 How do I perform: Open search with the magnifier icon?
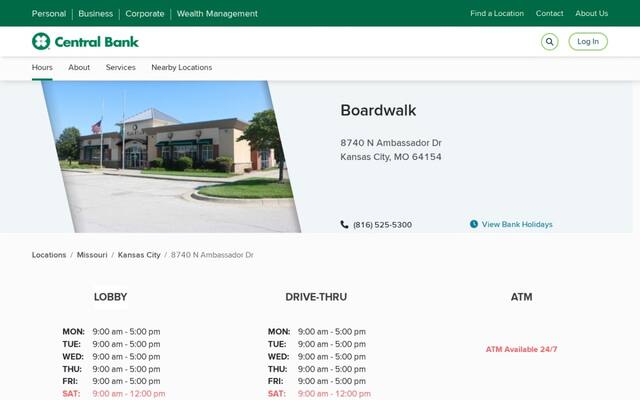click(x=549, y=42)
